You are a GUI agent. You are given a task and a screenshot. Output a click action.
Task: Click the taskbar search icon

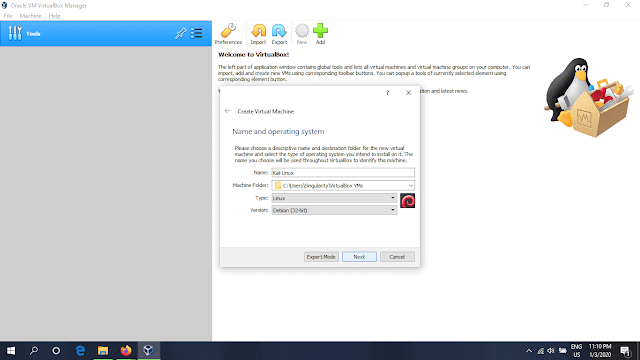34,351
